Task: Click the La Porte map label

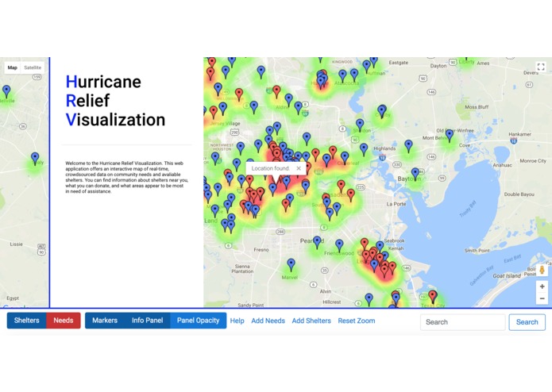Action: tap(396, 204)
